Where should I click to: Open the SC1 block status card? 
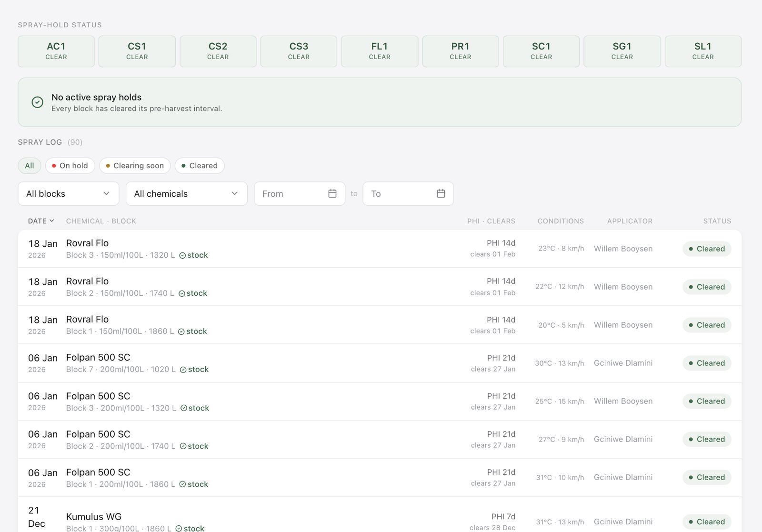pyautogui.click(x=541, y=51)
